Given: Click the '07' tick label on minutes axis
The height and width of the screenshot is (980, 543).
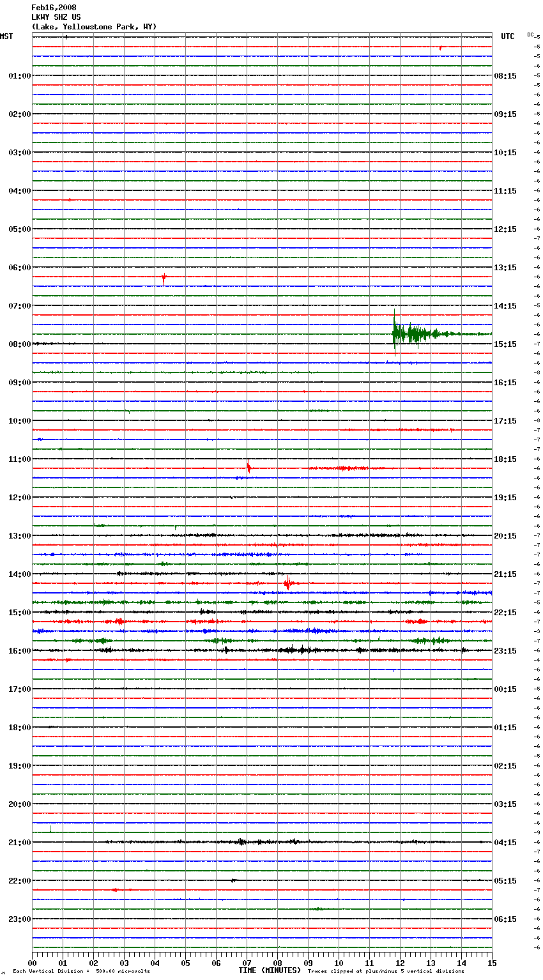Looking at the screenshot, I should [x=247, y=963].
